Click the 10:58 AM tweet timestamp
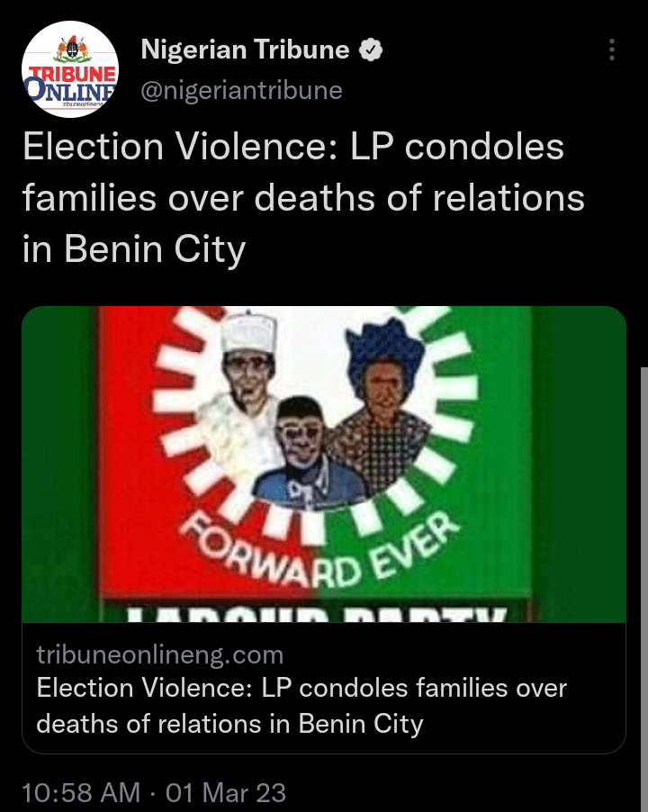The image size is (648, 812). click(x=81, y=793)
